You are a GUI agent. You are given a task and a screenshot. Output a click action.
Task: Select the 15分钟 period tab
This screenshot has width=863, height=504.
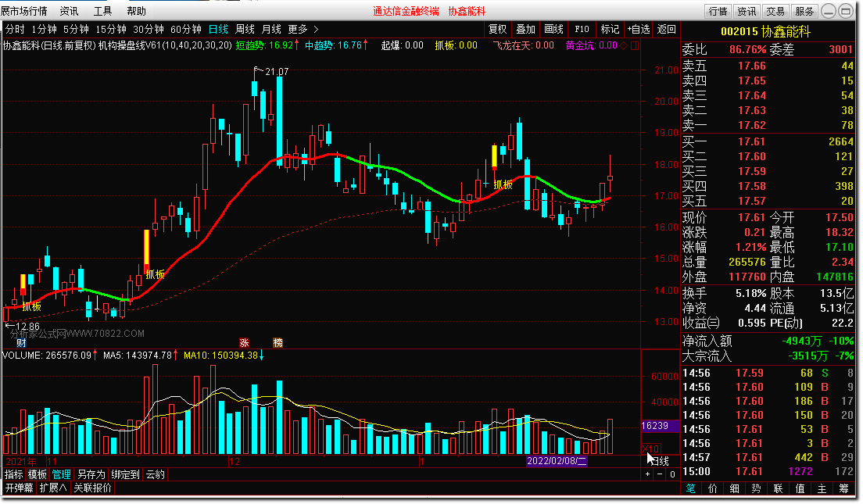(x=111, y=29)
